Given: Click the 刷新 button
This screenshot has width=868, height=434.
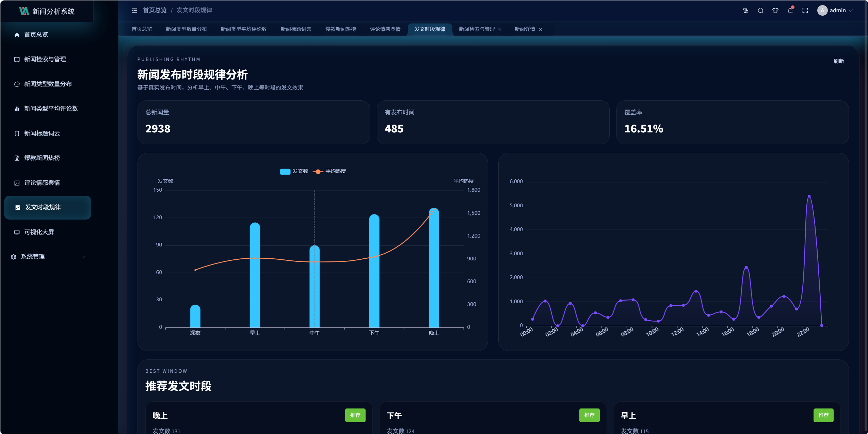Looking at the screenshot, I should click(838, 61).
